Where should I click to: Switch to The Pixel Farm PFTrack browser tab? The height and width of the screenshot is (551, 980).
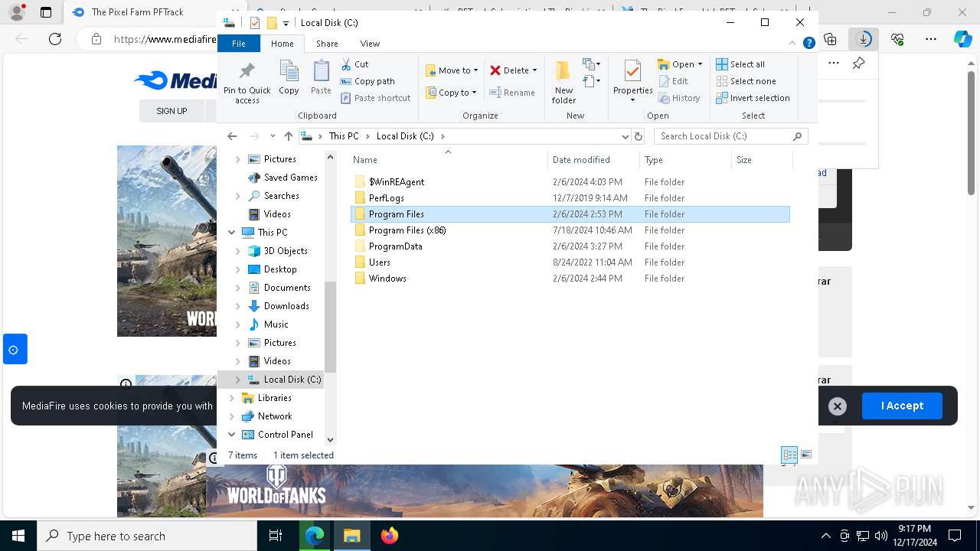click(145, 12)
